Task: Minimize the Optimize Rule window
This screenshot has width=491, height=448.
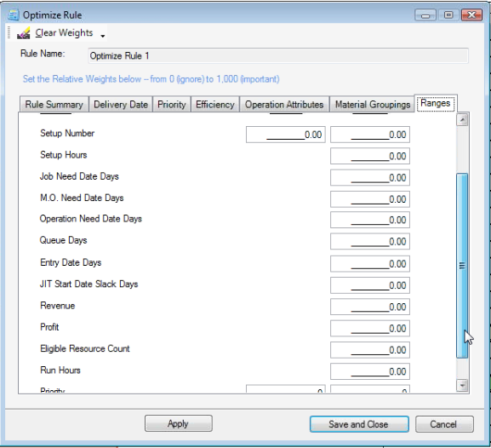Action: pos(425,15)
